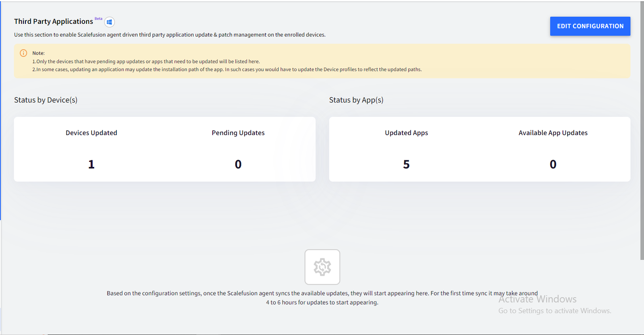Image resolution: width=644 pixels, height=335 pixels.
Task: Click the orange info icon in the note
Action: 23,53
